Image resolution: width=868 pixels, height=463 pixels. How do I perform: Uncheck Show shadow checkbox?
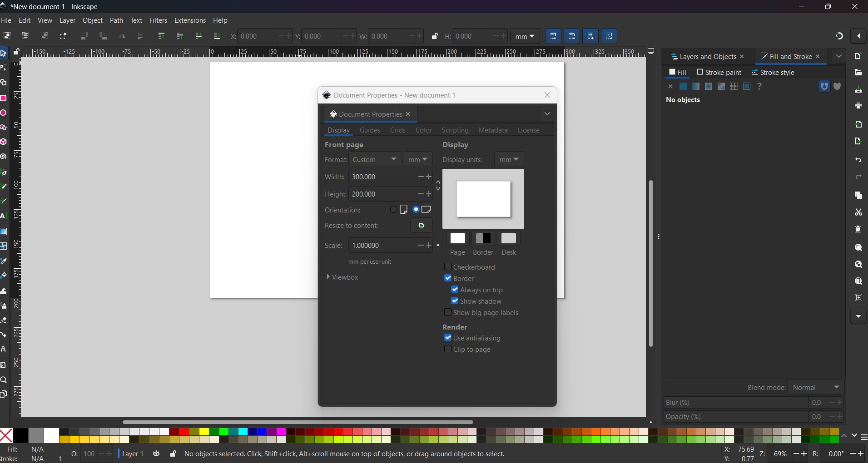[x=455, y=301]
